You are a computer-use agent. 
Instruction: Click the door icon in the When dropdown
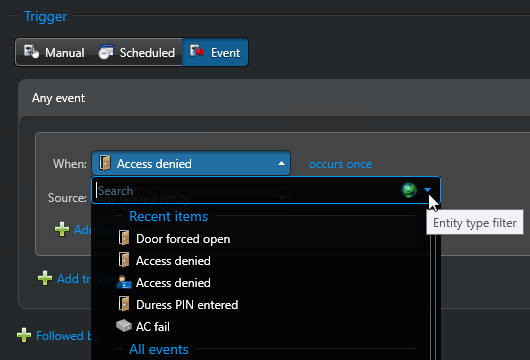[105, 163]
